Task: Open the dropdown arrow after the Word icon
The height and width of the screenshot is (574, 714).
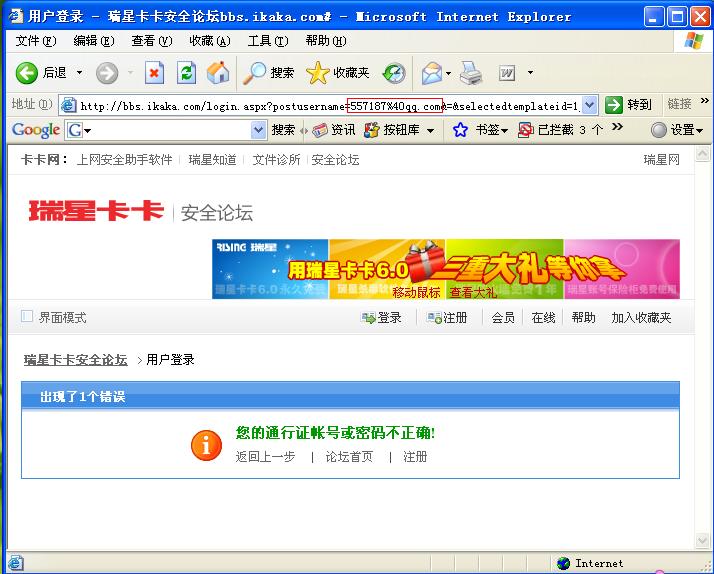Action: [530, 73]
